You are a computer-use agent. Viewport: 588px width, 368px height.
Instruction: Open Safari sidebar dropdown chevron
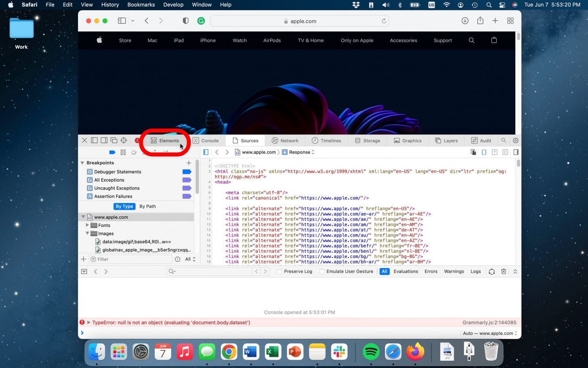tap(132, 21)
